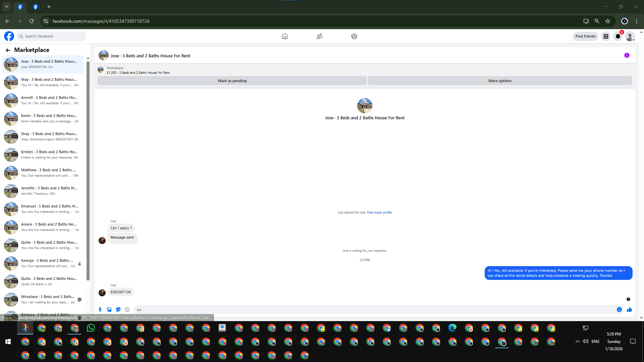
Task: Open account profile dropdown menu
Action: click(630, 36)
